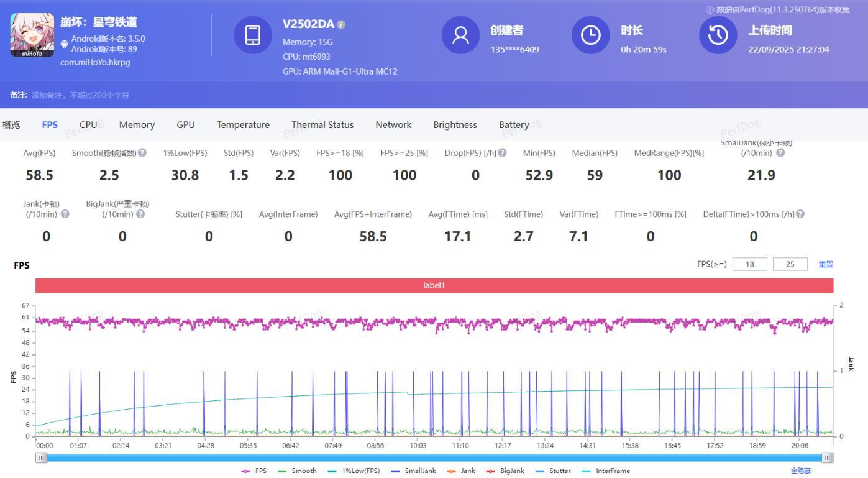868x478 pixels.
Task: Click the help icon next to Smooth
Action: [142, 153]
